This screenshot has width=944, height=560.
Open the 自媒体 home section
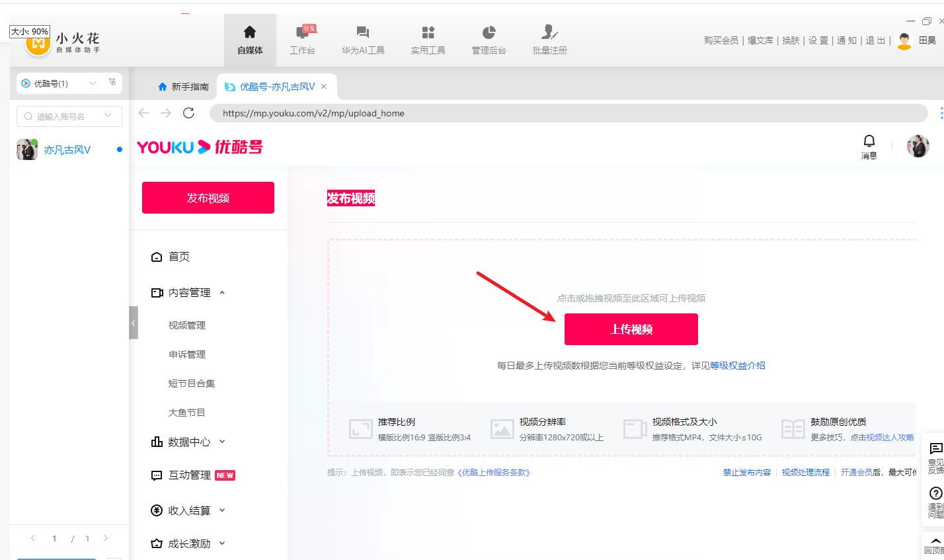[x=250, y=40]
